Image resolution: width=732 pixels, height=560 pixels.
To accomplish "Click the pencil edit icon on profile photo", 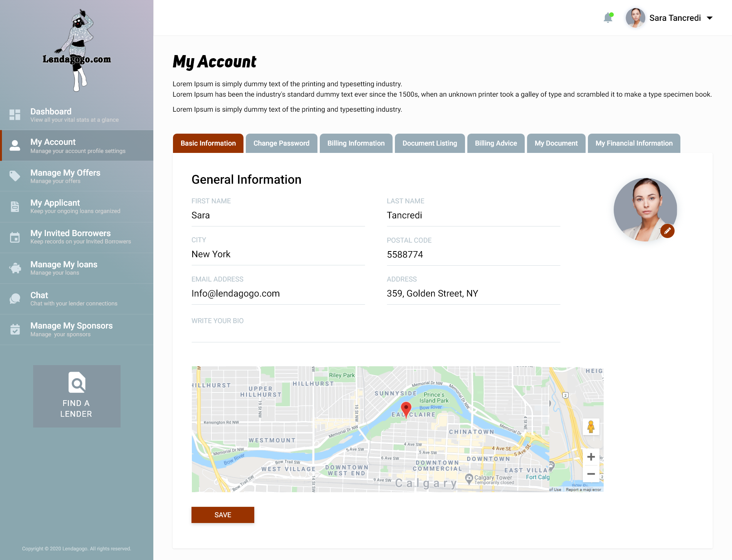I will click(667, 231).
